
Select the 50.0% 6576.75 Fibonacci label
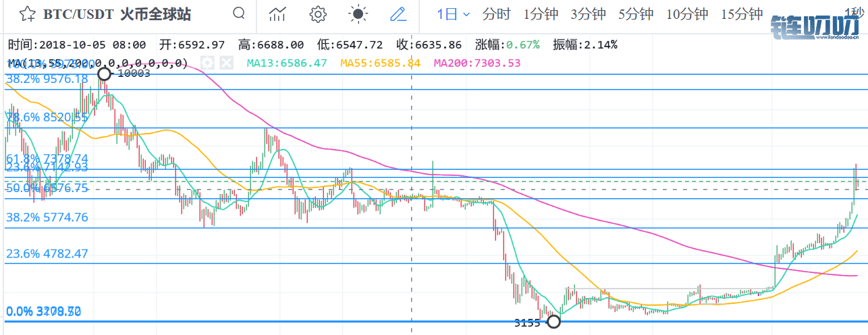coord(47,188)
